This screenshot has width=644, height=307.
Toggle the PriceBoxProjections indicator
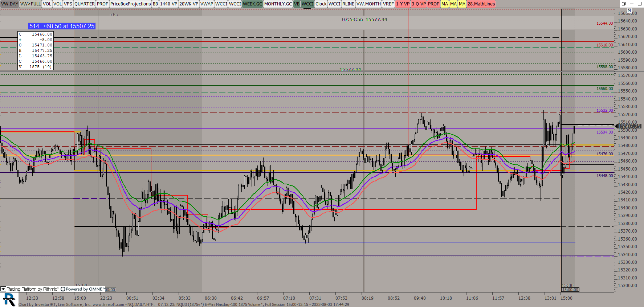pos(130,4)
